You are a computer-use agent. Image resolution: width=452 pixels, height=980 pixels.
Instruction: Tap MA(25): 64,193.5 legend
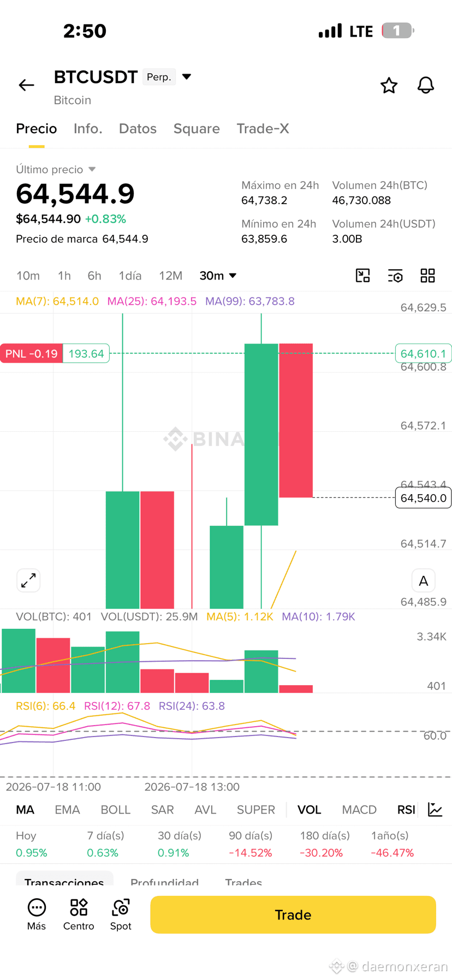(x=152, y=301)
